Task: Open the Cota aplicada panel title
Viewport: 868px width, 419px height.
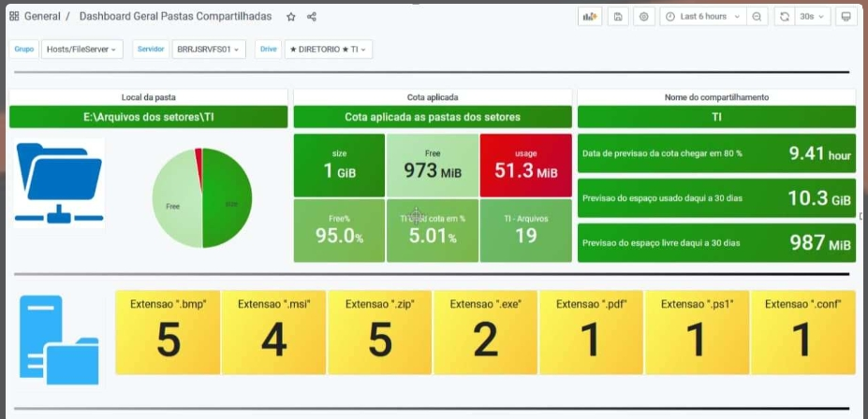Action: point(433,97)
